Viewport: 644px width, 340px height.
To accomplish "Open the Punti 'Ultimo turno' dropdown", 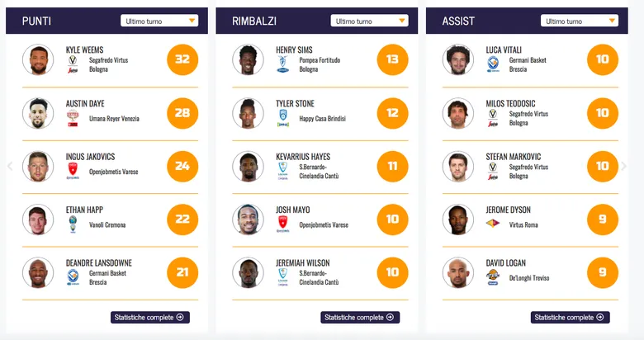I will click(x=159, y=21).
